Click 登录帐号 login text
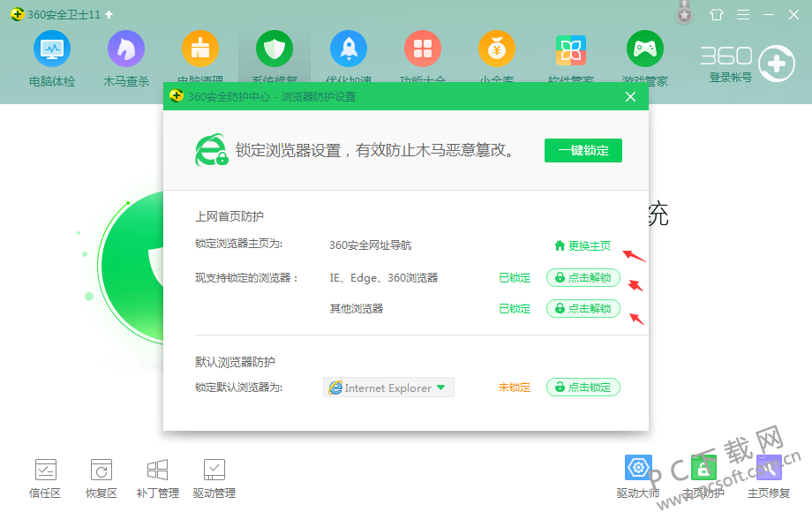The height and width of the screenshot is (512, 812). (730, 78)
